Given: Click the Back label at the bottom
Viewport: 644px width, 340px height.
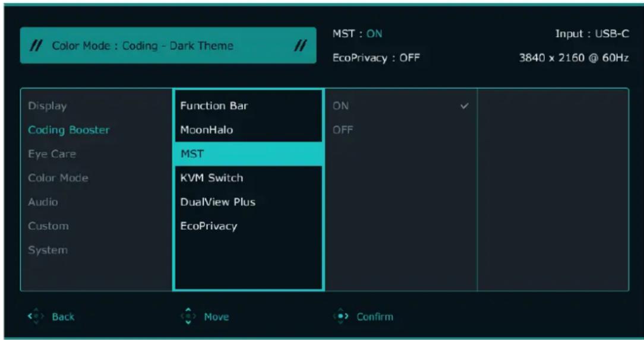Looking at the screenshot, I should click(63, 317).
